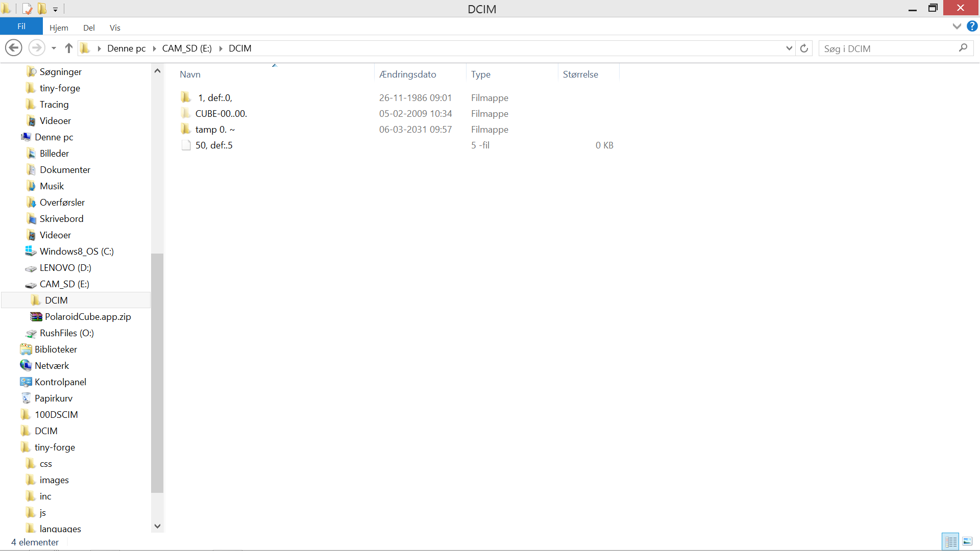
Task: Open the address bar history dropdown
Action: click(x=789, y=48)
